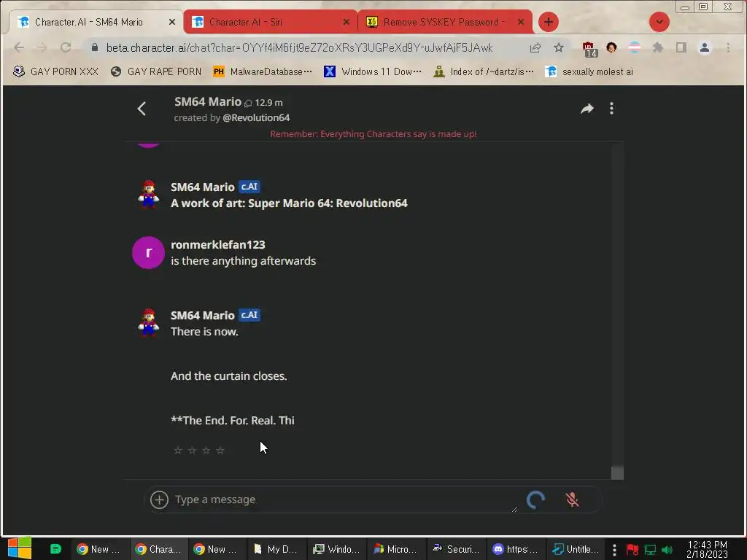Open 'My D...' taskbar item
Screen dimensions: 747x560
click(x=275, y=549)
